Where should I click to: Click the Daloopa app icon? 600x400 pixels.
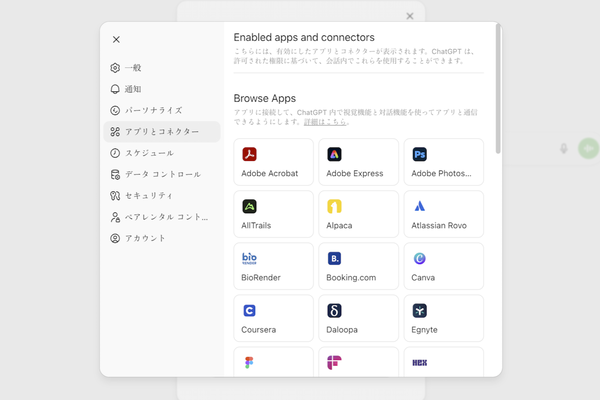[x=334, y=310]
